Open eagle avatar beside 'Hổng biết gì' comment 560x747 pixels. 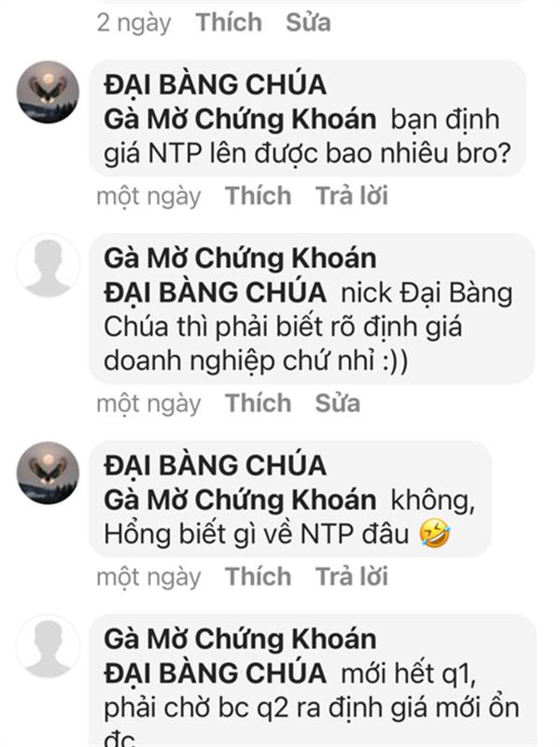[48, 472]
